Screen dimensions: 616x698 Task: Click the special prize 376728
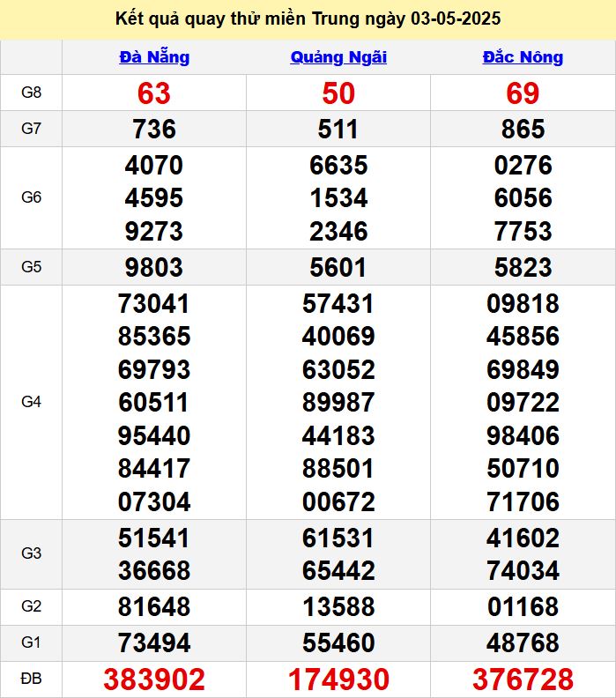pos(523,679)
